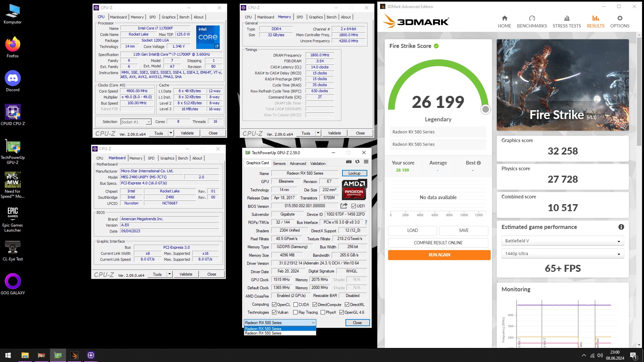The width and height of the screenshot is (644, 362).
Task: Open Epic Games Launcher desktop icon
Action: pyautogui.click(x=12, y=219)
